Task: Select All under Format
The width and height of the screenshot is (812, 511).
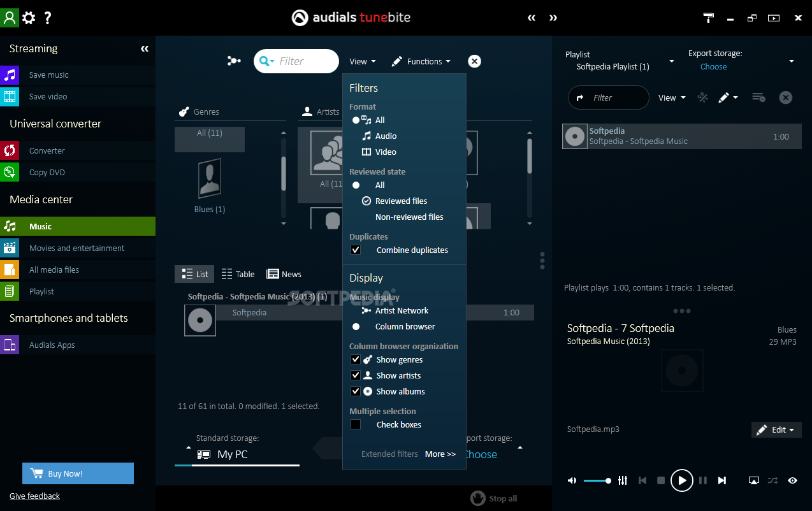Action: point(368,120)
